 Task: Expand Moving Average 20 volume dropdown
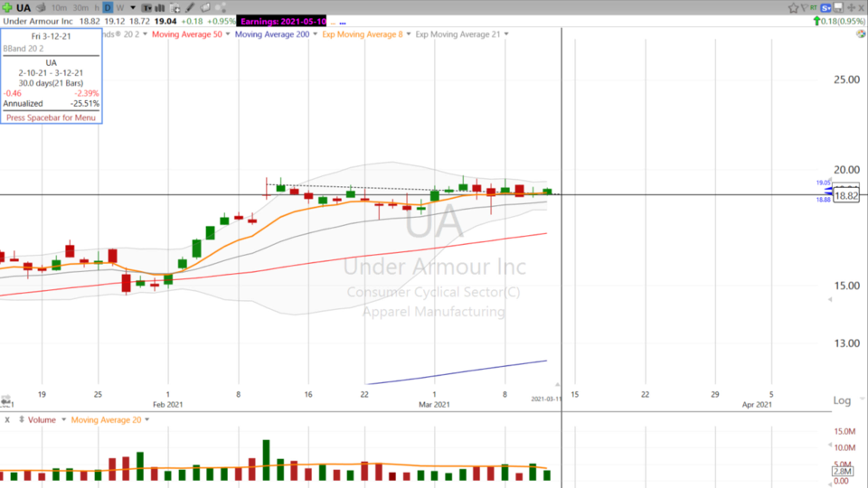[146, 420]
